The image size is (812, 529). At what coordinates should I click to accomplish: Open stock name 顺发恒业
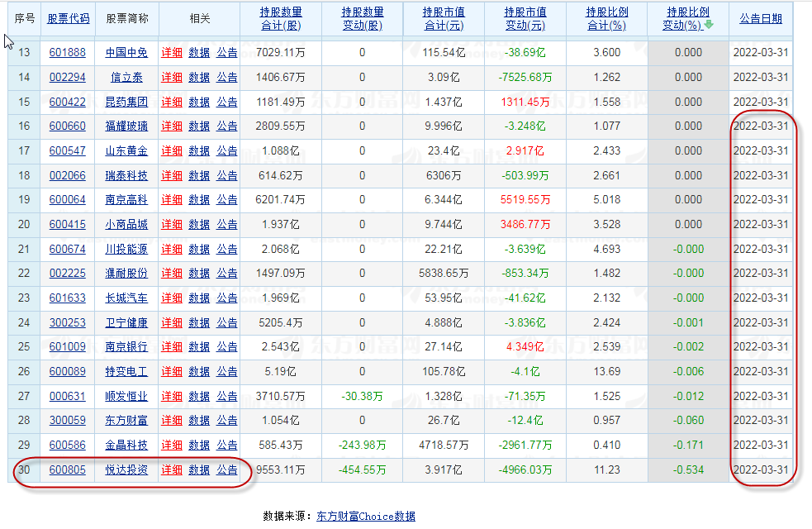(x=126, y=397)
